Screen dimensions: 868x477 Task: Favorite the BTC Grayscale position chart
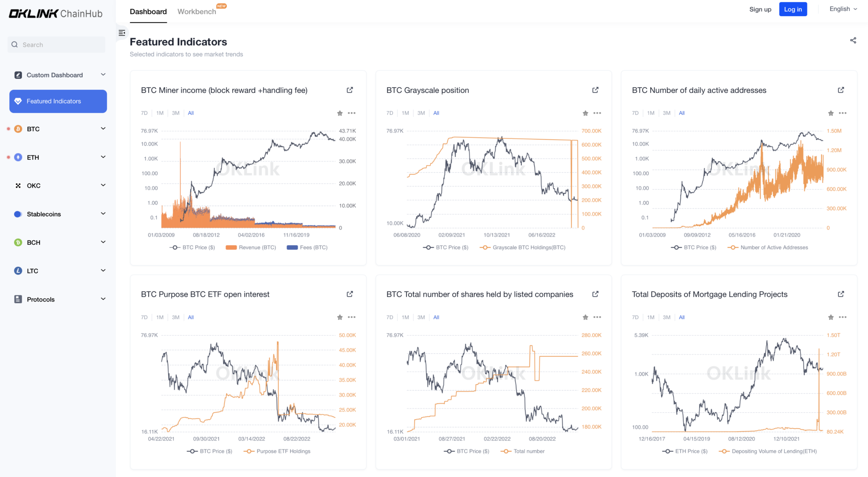(x=585, y=113)
